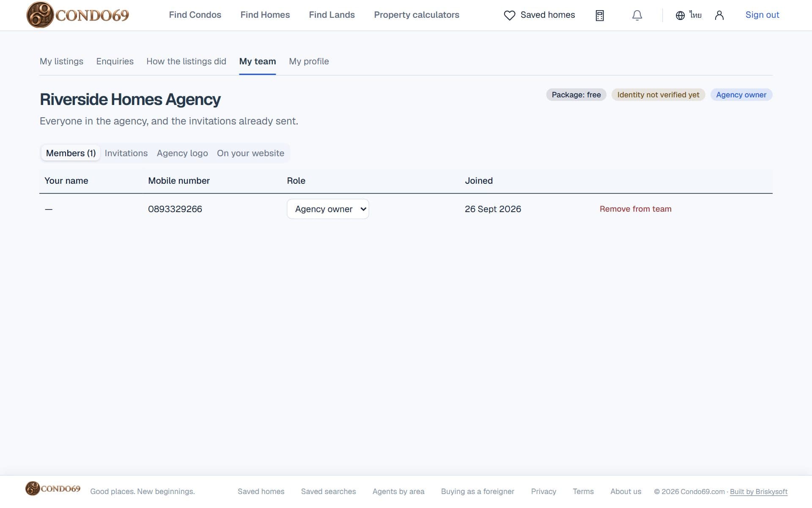Switch to the Enquiries tab
812x508 pixels.
tap(115, 61)
